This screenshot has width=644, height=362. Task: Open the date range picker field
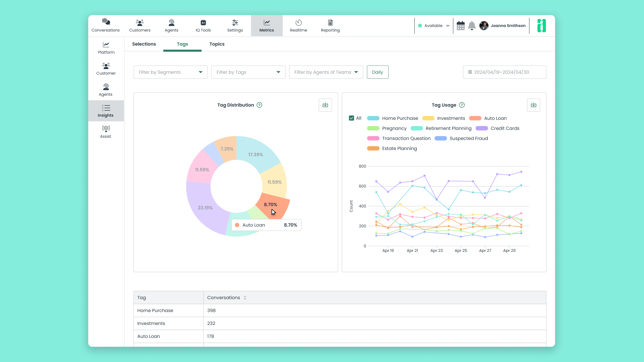[x=504, y=72]
